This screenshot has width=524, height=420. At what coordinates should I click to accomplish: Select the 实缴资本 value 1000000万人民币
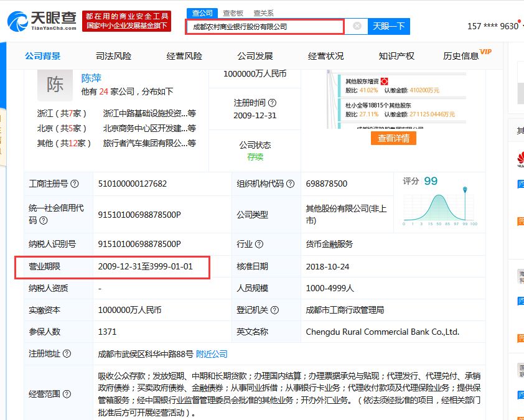[x=129, y=310]
